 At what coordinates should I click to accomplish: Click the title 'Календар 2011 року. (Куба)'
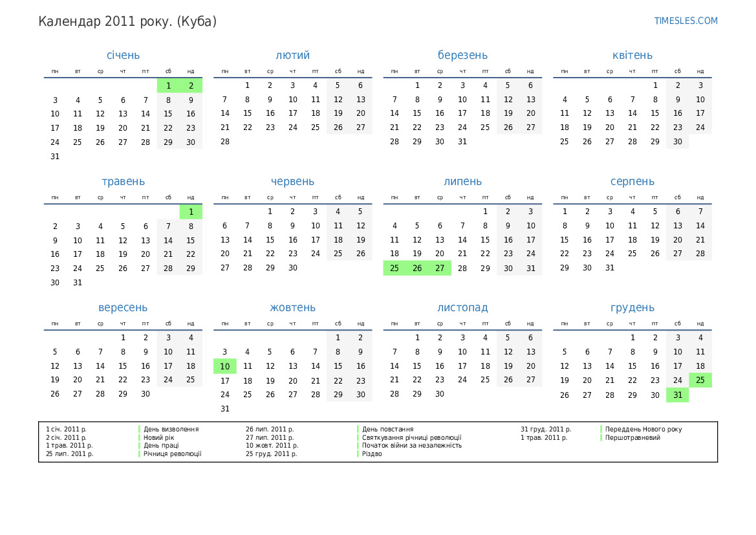click(127, 22)
